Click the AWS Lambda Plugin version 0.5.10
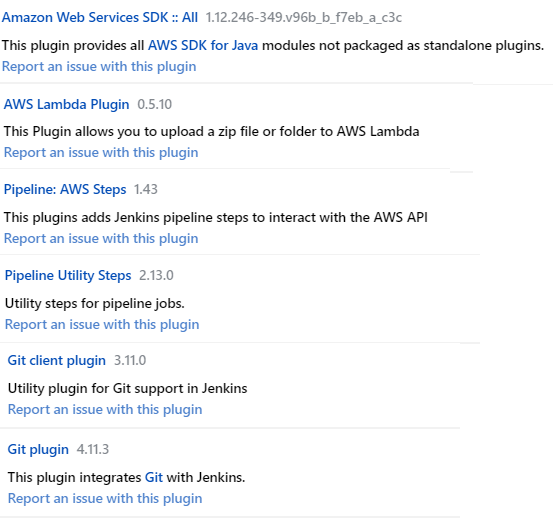This screenshot has width=553, height=529. click(x=154, y=104)
